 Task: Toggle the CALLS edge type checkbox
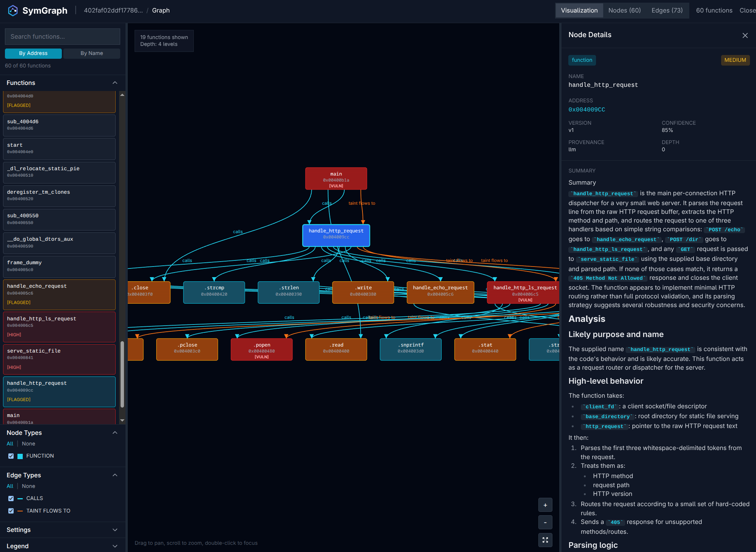(x=11, y=499)
